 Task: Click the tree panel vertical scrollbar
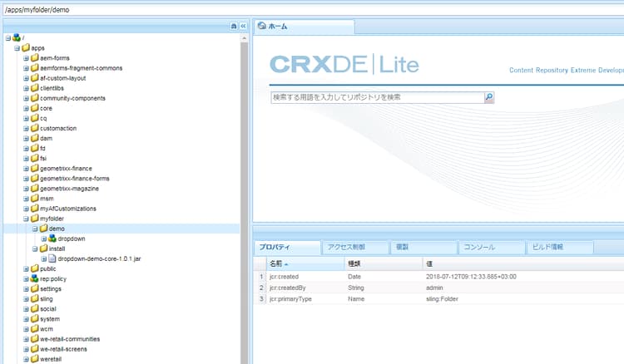(244, 203)
